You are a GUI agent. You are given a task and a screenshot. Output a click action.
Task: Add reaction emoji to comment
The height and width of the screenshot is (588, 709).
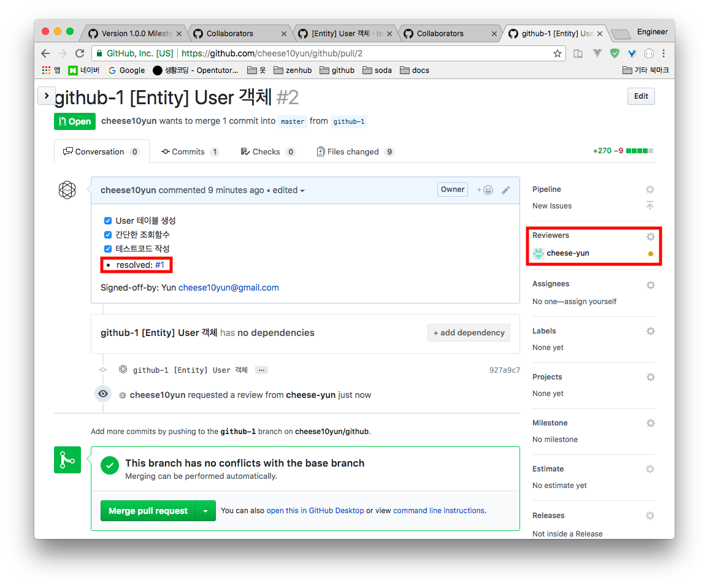(x=485, y=190)
